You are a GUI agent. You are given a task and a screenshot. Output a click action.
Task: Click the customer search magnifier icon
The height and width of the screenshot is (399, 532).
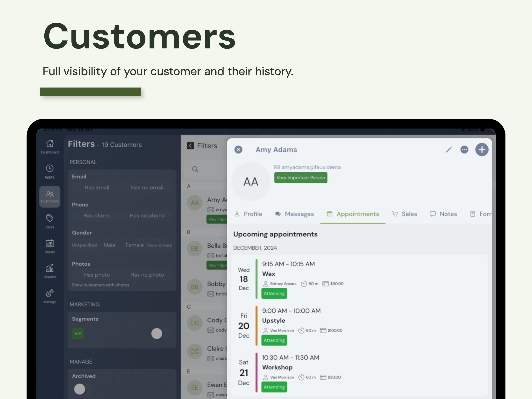point(195,169)
